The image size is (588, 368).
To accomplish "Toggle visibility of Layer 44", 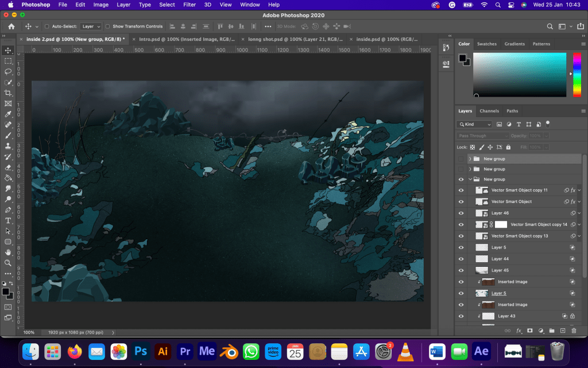I will [461, 259].
